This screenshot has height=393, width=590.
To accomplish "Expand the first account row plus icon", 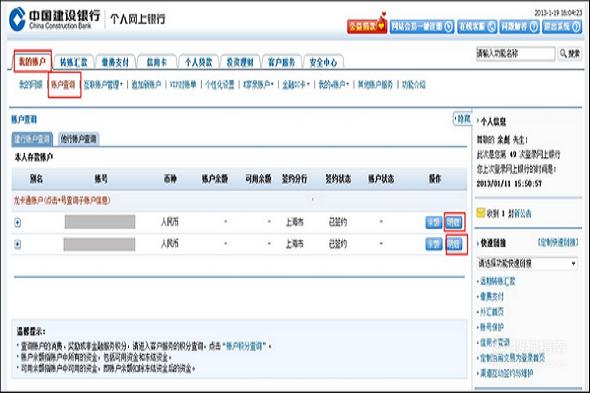I will coord(17,222).
